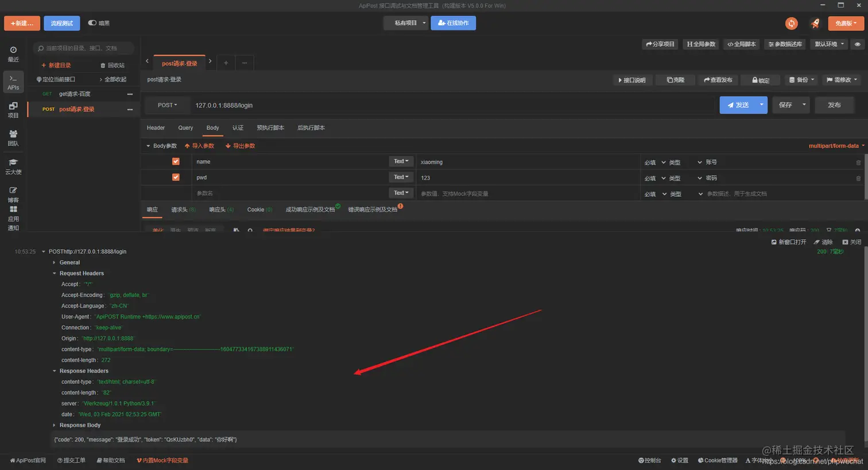Click the URL field with 127.0.0.1:8888/login

point(452,105)
